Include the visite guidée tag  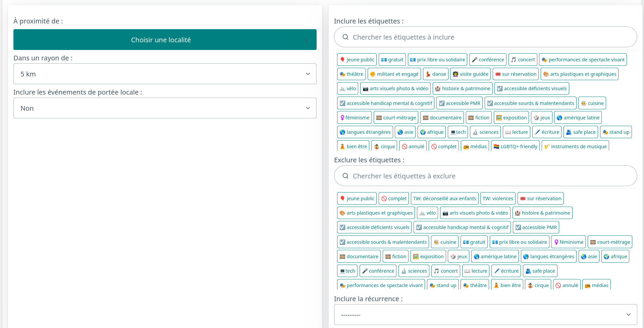[470, 74]
